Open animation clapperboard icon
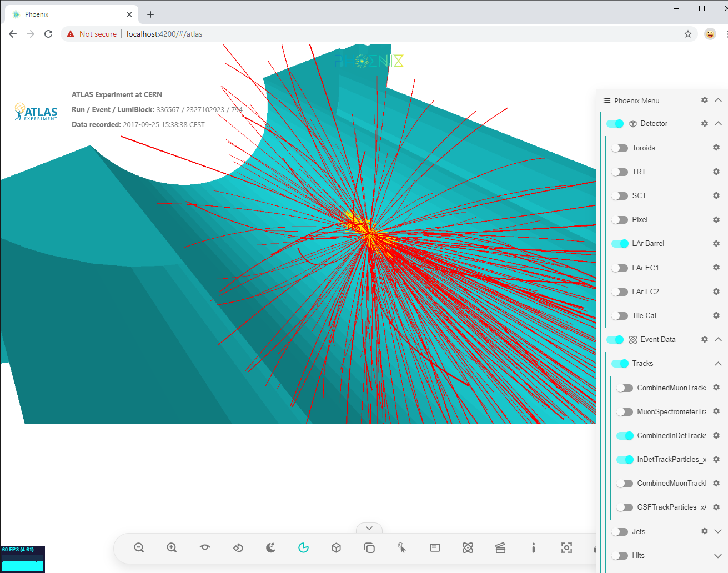Viewport: 728px width, 573px height. point(500,548)
